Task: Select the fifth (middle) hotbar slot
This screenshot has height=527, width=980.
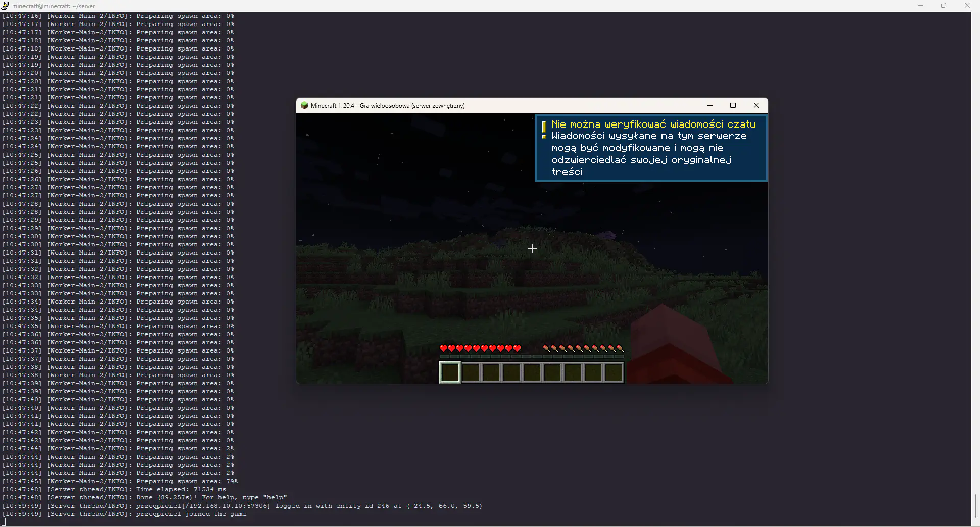Action: (532, 372)
